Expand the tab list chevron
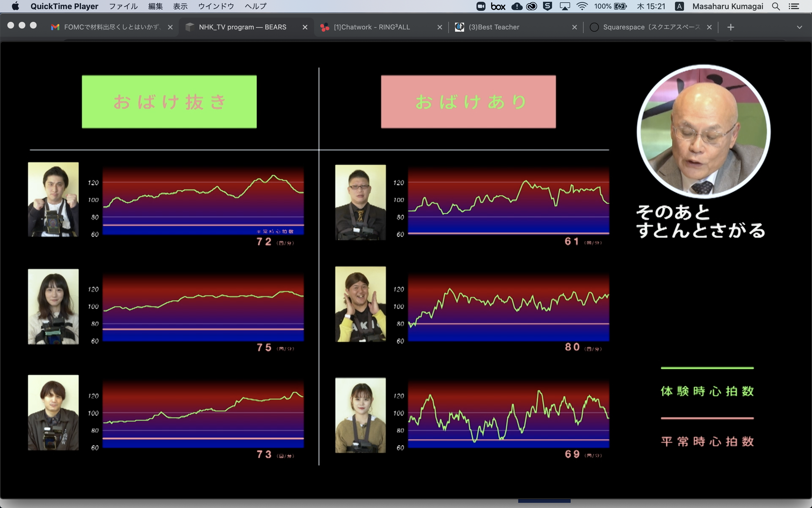 (x=799, y=27)
